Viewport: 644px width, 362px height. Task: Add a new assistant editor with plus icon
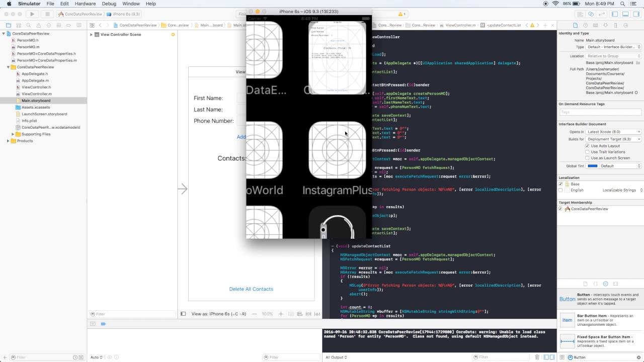pyautogui.click(x=545, y=25)
